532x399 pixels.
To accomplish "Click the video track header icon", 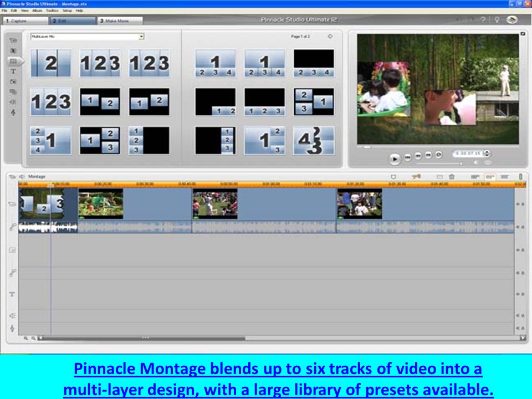I will point(12,204).
